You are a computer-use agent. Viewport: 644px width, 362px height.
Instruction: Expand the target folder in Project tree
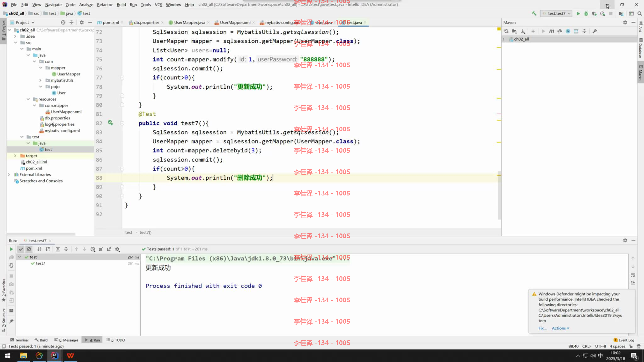[15, 156]
